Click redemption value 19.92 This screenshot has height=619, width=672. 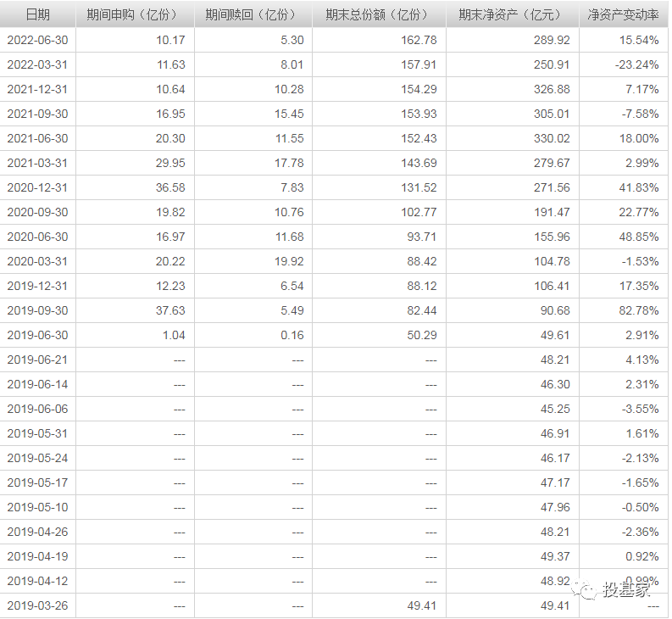pyautogui.click(x=289, y=262)
